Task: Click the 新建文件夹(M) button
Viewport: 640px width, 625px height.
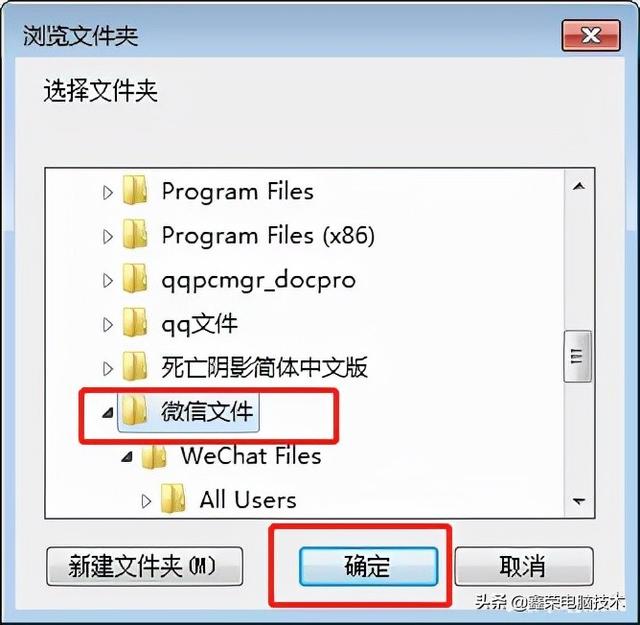Action: click(x=145, y=566)
